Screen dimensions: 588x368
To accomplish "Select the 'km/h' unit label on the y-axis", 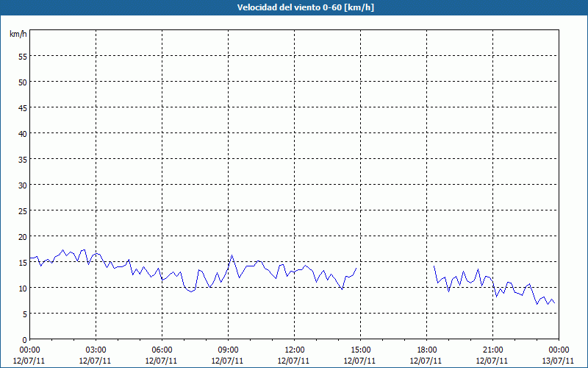I will coord(18,34).
